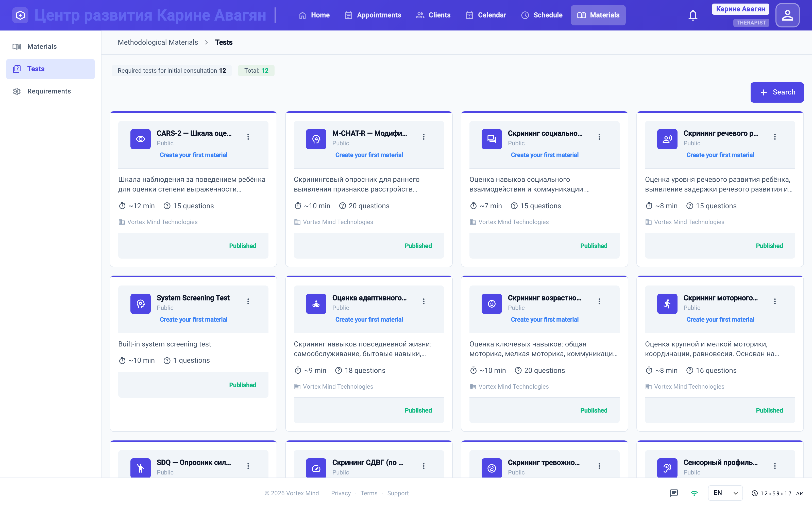Open the Calendar tab
812x508 pixels.
pyautogui.click(x=486, y=15)
